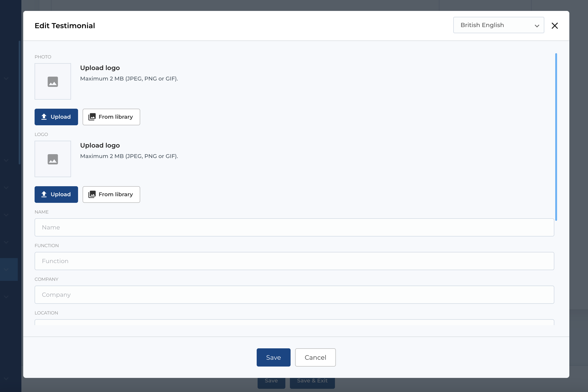Click the gallery icon on Logo's From library
The image size is (588, 392).
pyautogui.click(x=92, y=194)
